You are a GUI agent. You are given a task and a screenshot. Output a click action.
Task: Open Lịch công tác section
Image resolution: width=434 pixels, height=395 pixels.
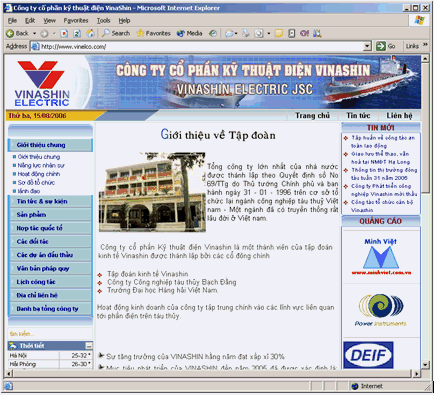[x=50, y=282]
